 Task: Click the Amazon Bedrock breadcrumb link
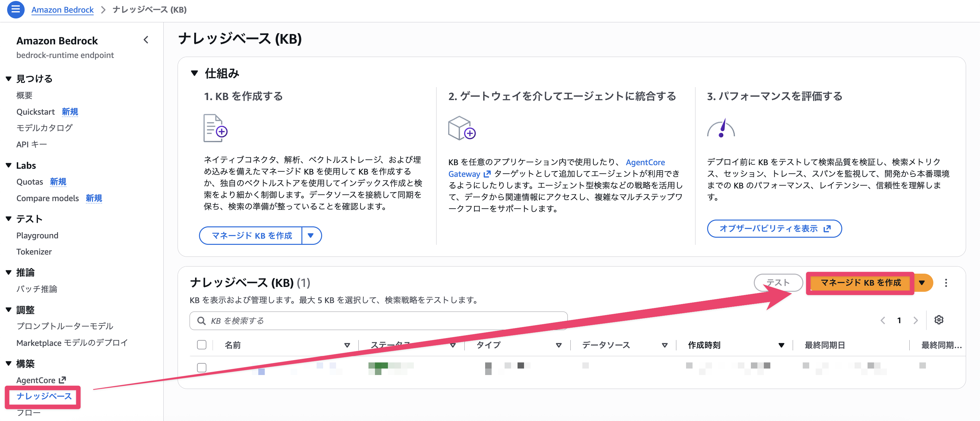point(63,10)
